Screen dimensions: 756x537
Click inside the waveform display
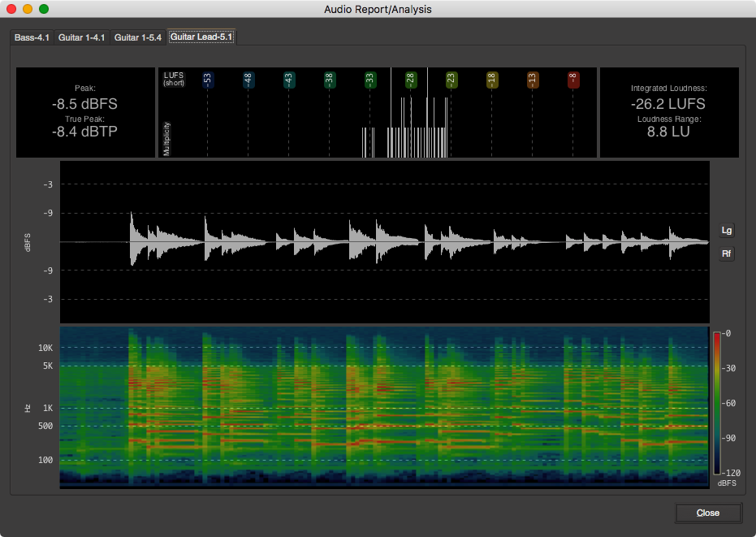click(382, 241)
